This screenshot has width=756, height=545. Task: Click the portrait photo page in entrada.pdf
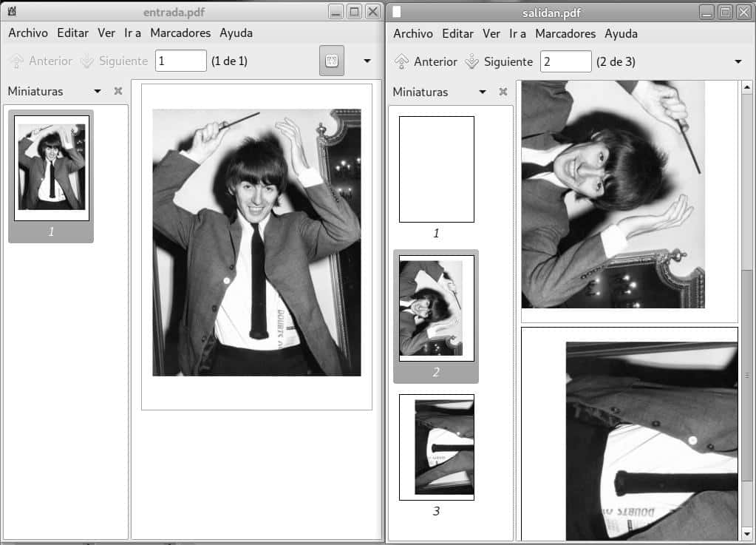pyautogui.click(x=256, y=246)
